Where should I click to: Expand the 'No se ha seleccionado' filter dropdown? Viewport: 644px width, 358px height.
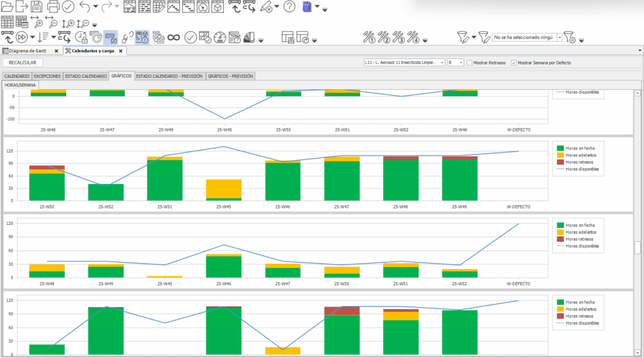pos(559,38)
